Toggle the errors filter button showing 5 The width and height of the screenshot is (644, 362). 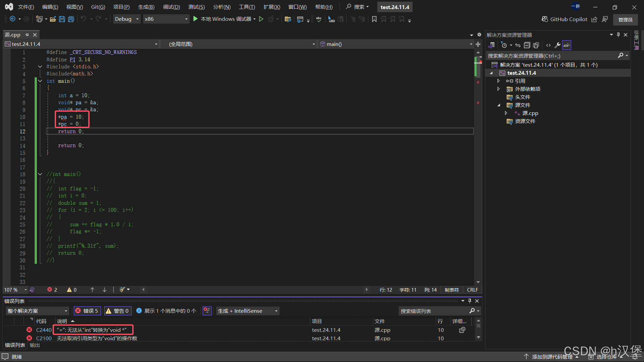[87, 311]
